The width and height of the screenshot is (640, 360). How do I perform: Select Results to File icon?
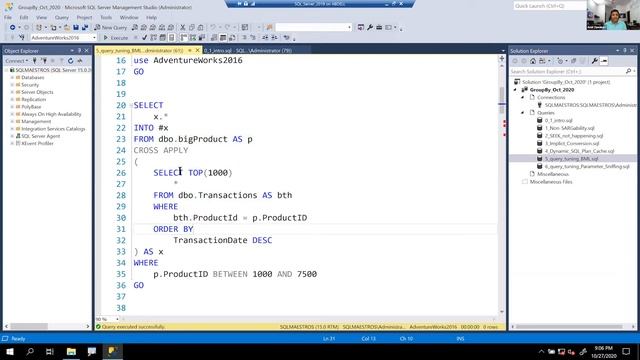pyautogui.click(x=232, y=38)
